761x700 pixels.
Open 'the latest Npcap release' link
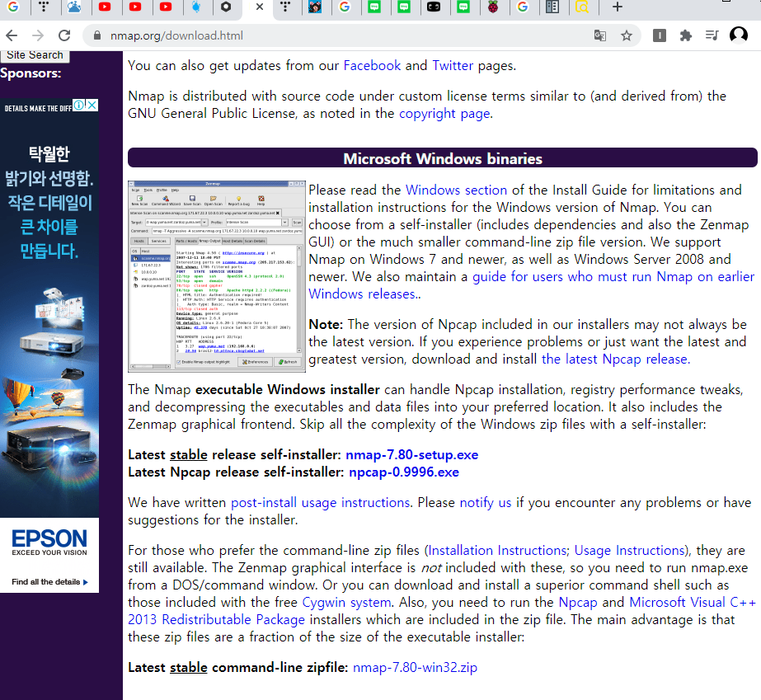click(615, 359)
